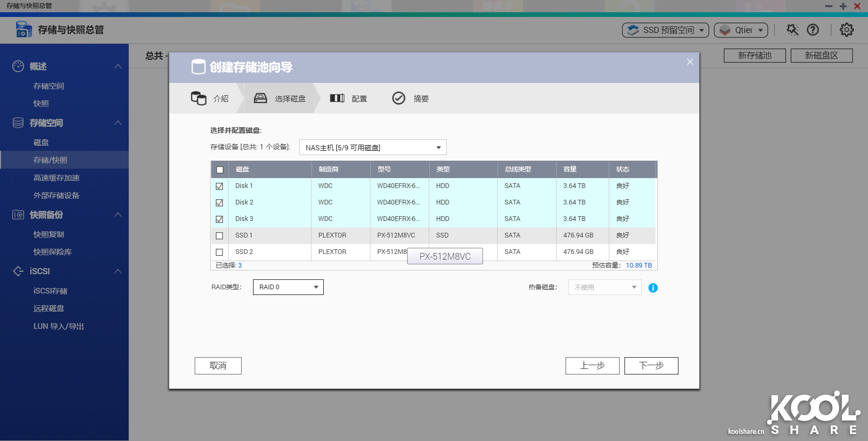
Task: Click the help question mark icon
Action: (812, 30)
